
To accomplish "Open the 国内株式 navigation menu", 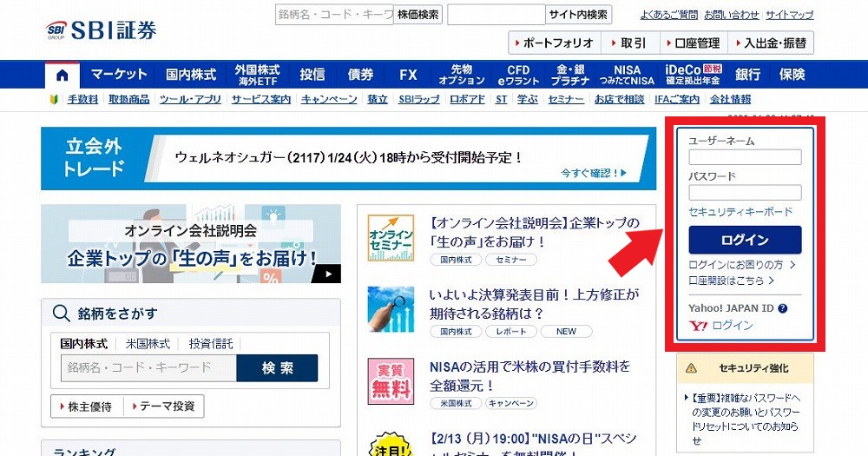I will pos(191,74).
